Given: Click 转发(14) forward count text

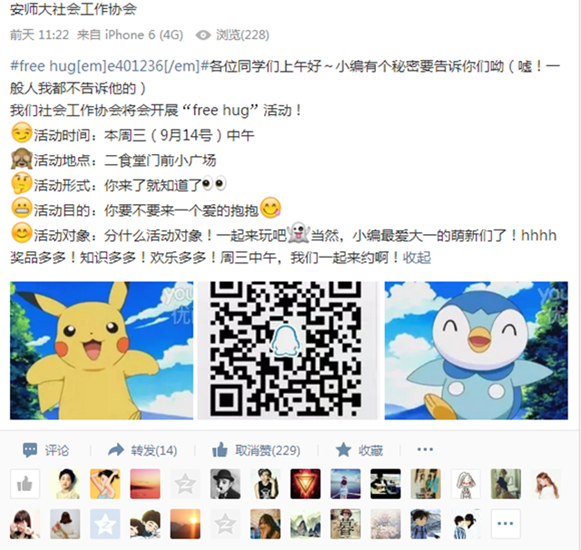Looking at the screenshot, I should pyautogui.click(x=154, y=451).
